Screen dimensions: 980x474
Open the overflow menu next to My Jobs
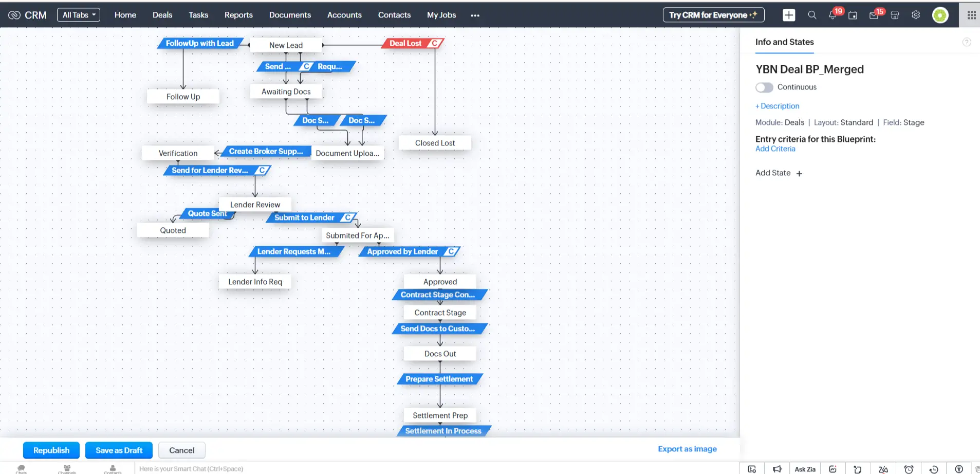[x=475, y=15]
